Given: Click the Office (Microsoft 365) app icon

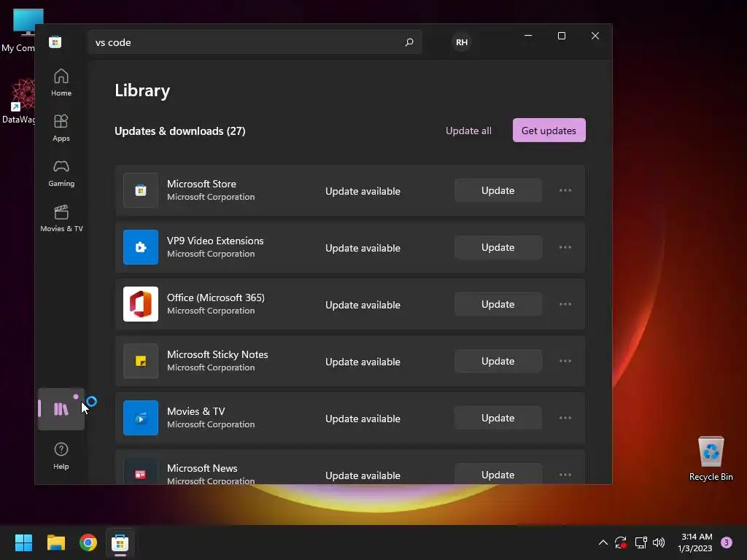Looking at the screenshot, I should pyautogui.click(x=141, y=304).
